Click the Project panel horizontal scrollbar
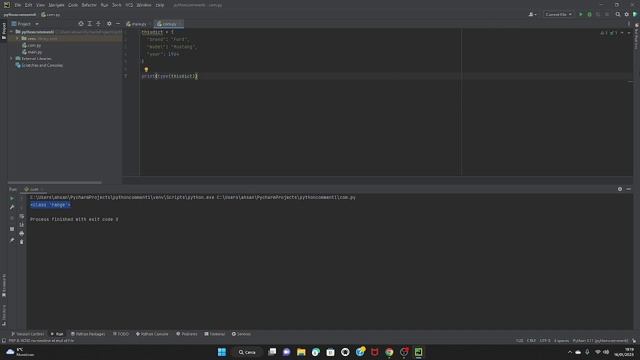The height and width of the screenshot is (360, 640). click(54, 182)
